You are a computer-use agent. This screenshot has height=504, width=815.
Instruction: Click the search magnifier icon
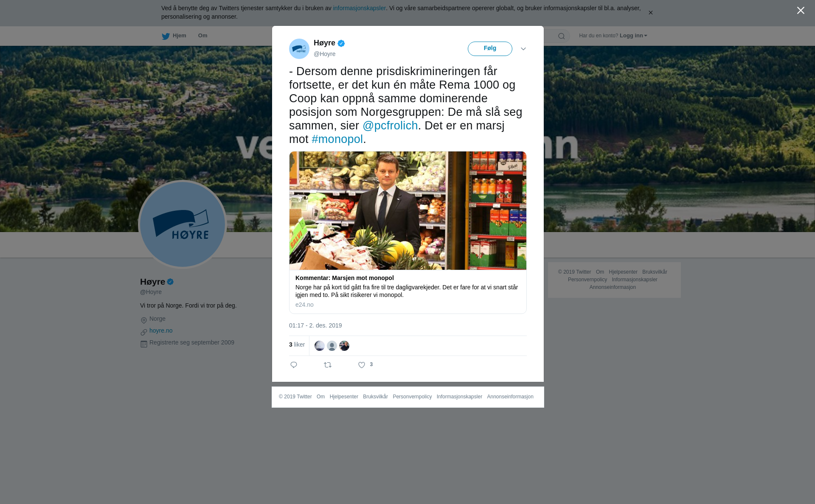[x=562, y=36]
